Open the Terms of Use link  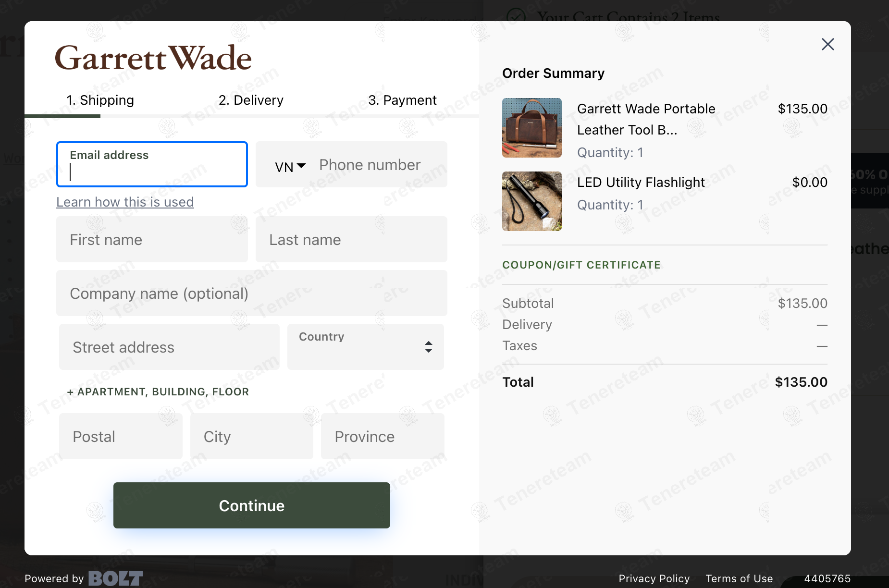point(739,578)
